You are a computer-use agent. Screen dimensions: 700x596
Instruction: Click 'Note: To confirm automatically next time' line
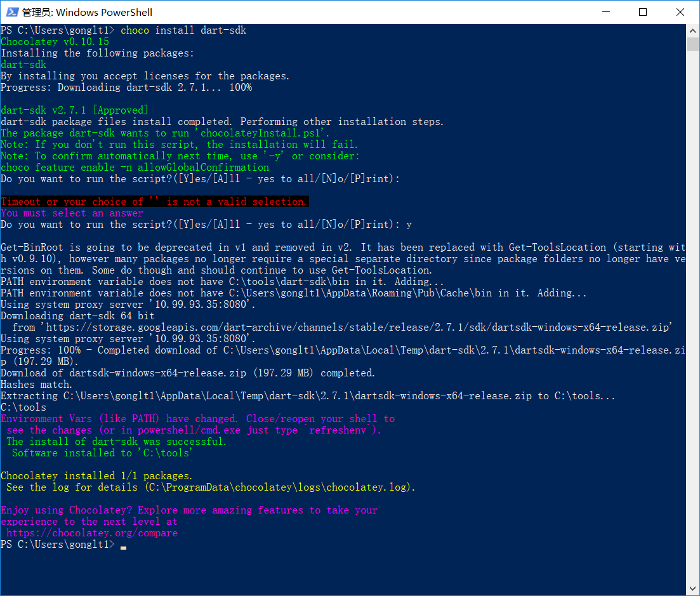click(x=180, y=156)
